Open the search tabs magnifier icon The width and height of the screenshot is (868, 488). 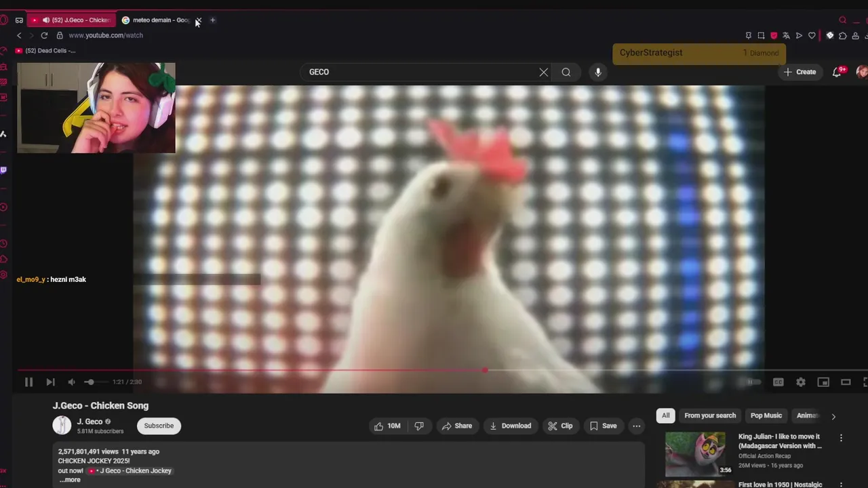843,20
